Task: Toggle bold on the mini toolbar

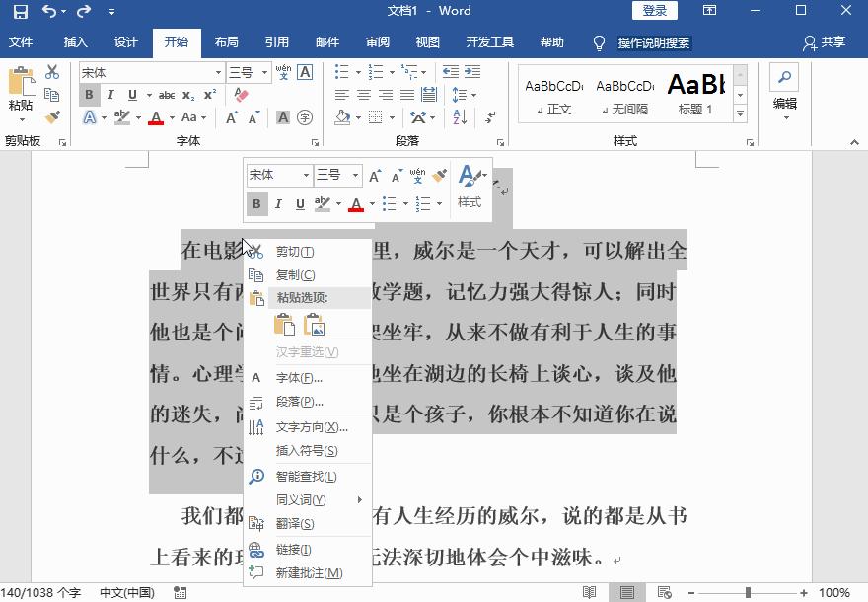Action: (257, 204)
